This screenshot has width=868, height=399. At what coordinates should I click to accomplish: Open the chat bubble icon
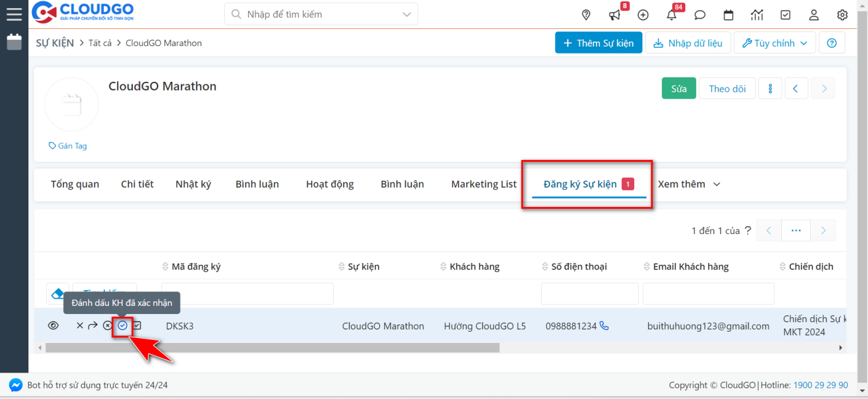pos(700,15)
